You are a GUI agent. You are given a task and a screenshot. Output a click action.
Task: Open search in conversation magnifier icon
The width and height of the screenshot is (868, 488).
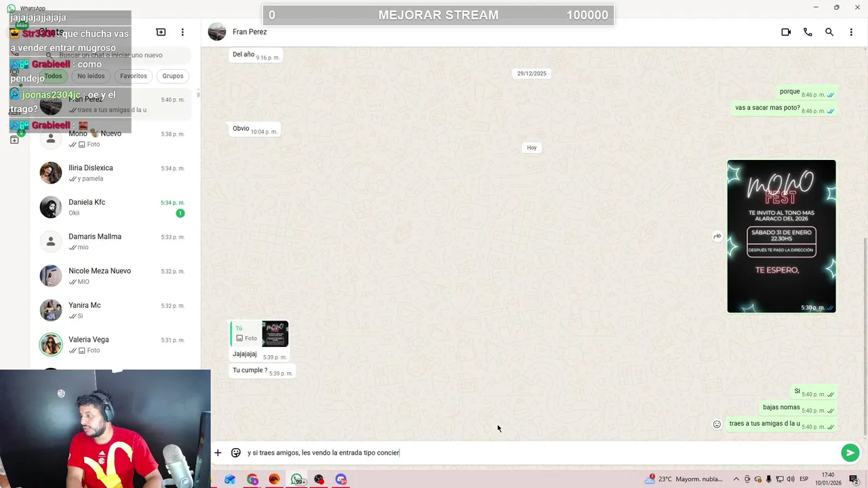pyautogui.click(x=829, y=32)
